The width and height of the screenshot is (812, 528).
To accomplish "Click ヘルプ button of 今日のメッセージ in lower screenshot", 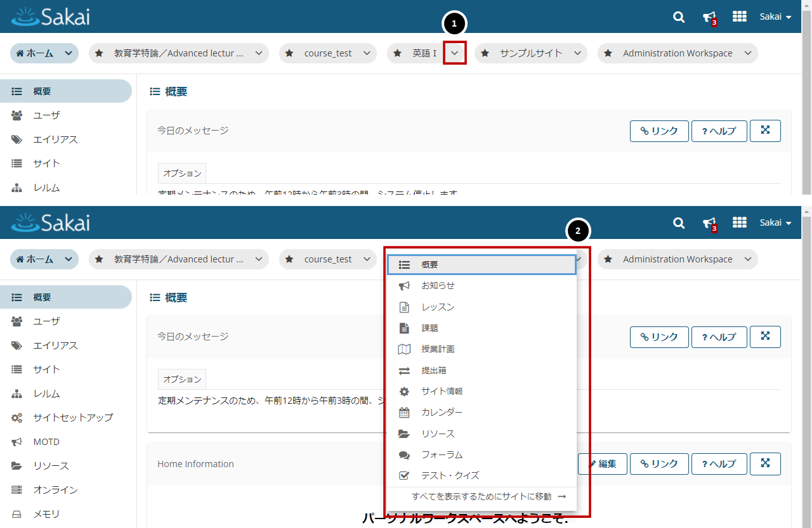I will pos(719,337).
